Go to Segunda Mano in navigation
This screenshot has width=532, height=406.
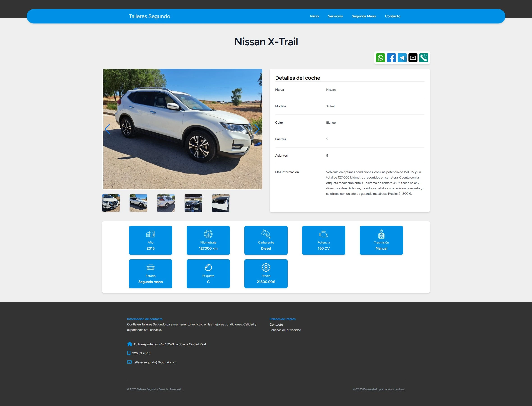364,16
